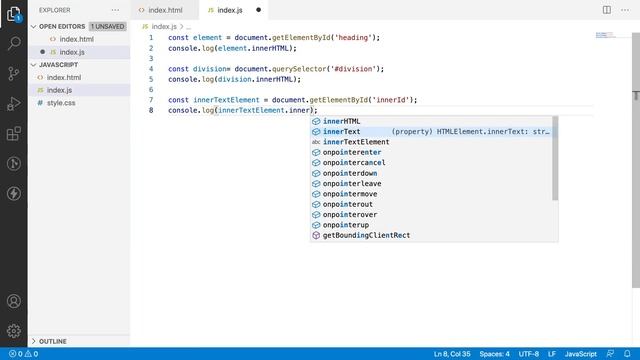The image size is (640, 360).
Task: Open the Run and Debug view icon
Action: tap(14, 104)
